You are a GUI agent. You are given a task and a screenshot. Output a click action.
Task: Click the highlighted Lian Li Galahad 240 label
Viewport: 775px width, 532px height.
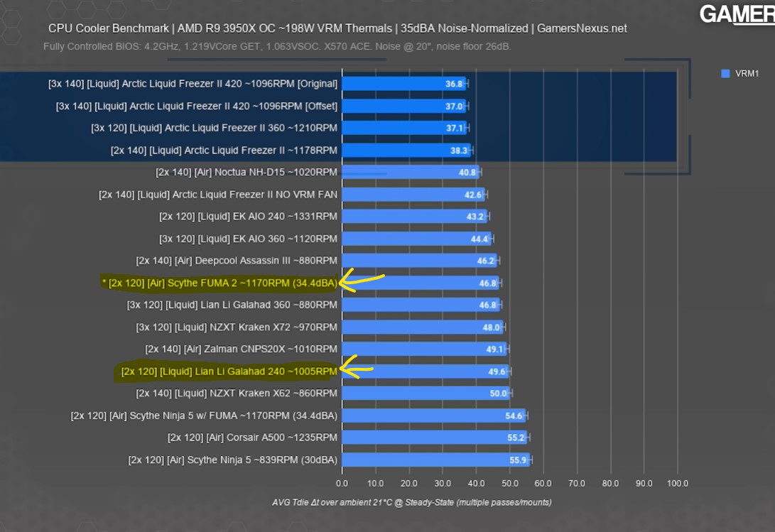[x=229, y=371]
